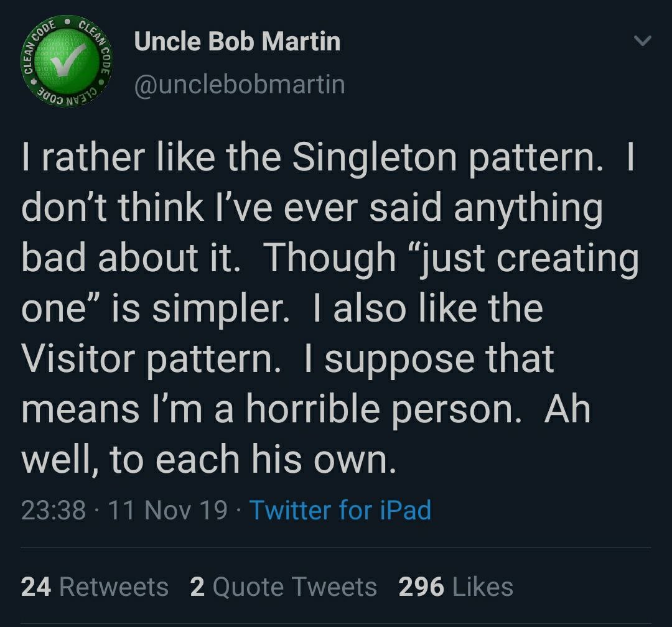The width and height of the screenshot is (672, 627).
Task: Open the Twitter for iPad source link
Action: click(340, 509)
